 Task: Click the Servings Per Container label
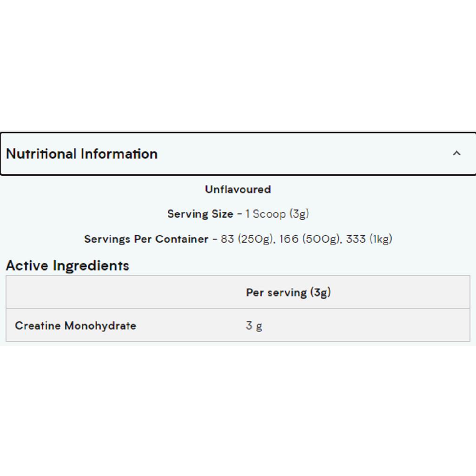pos(146,239)
